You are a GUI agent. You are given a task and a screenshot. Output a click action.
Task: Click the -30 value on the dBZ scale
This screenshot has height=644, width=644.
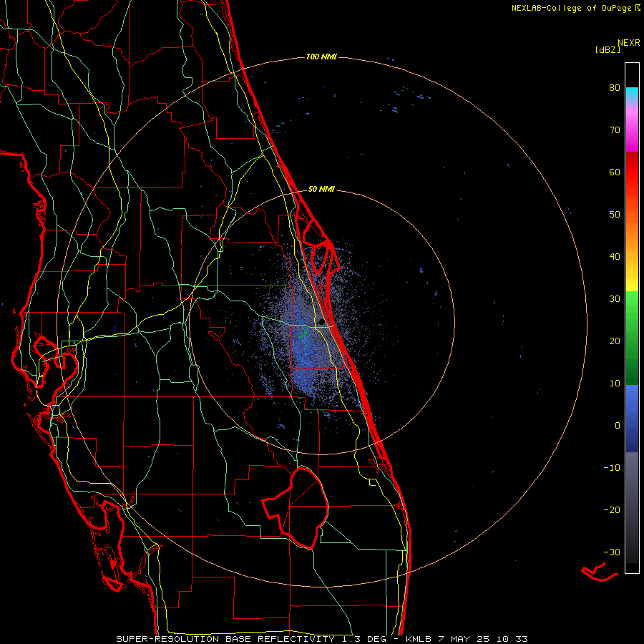click(612, 552)
